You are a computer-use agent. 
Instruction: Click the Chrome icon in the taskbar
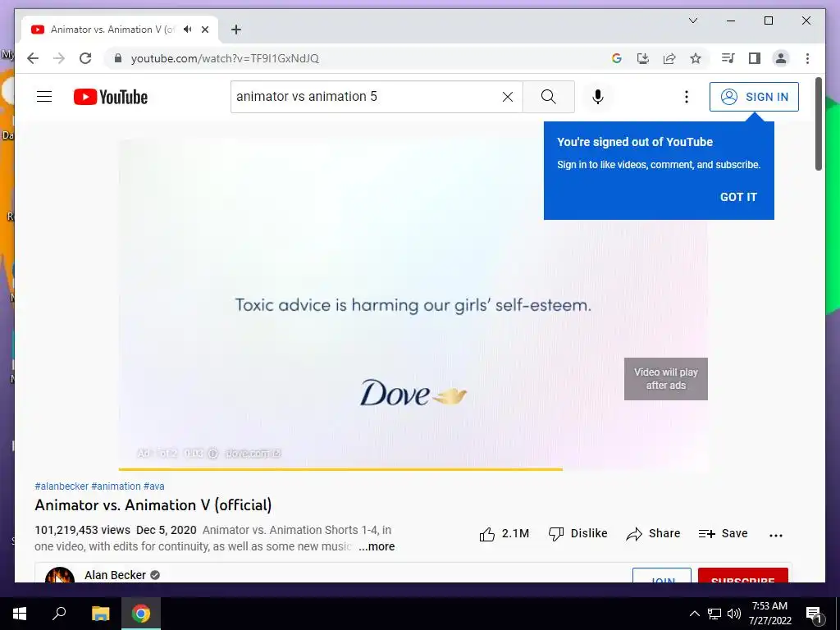click(141, 614)
